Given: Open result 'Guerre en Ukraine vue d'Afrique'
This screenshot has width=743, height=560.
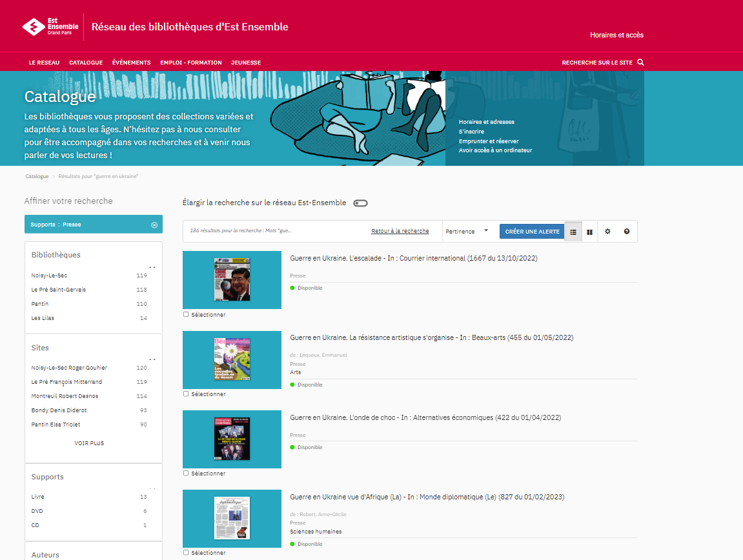Looking at the screenshot, I should pyautogui.click(x=427, y=497).
